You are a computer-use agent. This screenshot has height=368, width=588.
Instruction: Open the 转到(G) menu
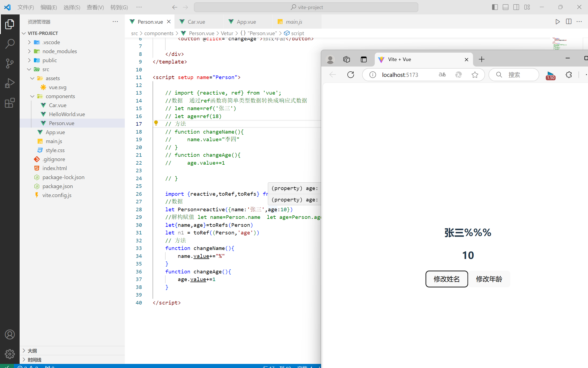coord(119,7)
